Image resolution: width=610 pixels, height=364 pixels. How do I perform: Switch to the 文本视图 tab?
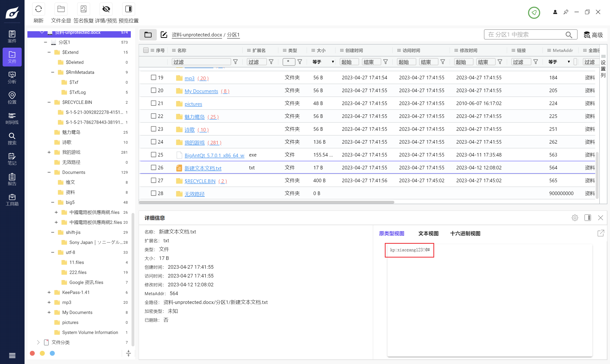[428, 233]
